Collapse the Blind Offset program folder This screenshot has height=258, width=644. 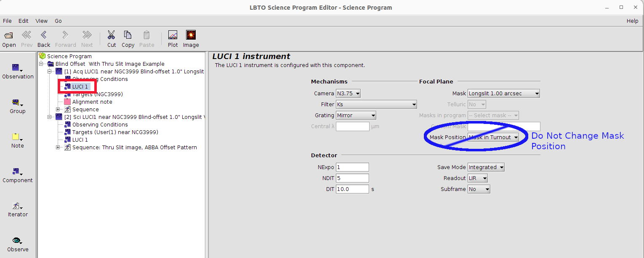(x=41, y=64)
